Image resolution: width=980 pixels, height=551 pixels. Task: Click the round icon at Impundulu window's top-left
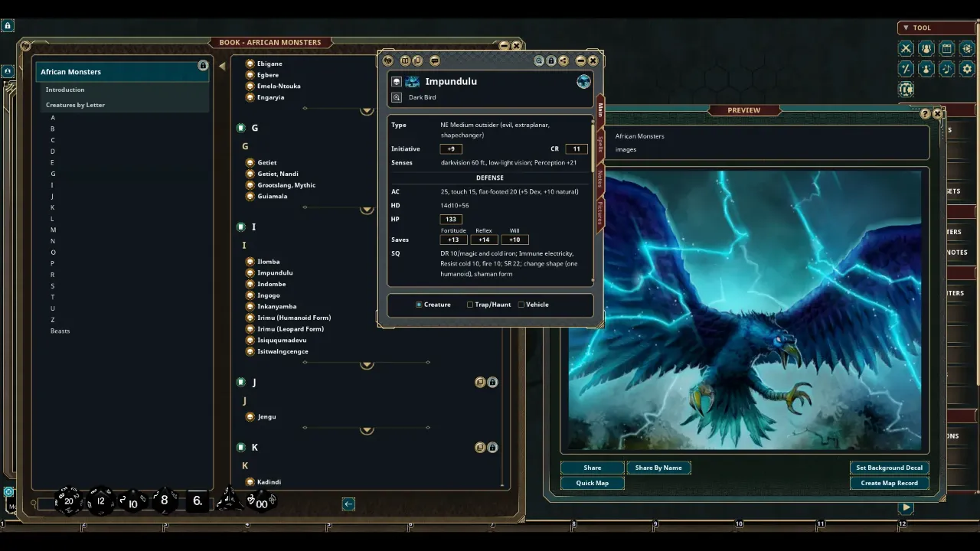pos(388,60)
